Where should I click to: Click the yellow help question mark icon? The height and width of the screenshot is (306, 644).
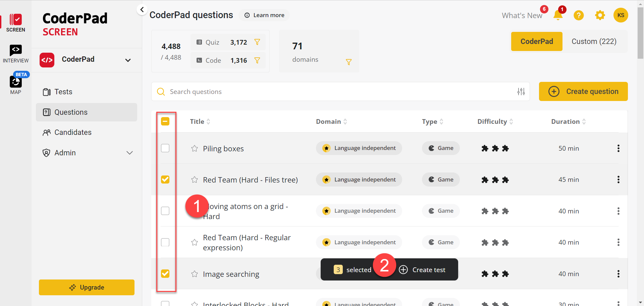[x=579, y=15]
